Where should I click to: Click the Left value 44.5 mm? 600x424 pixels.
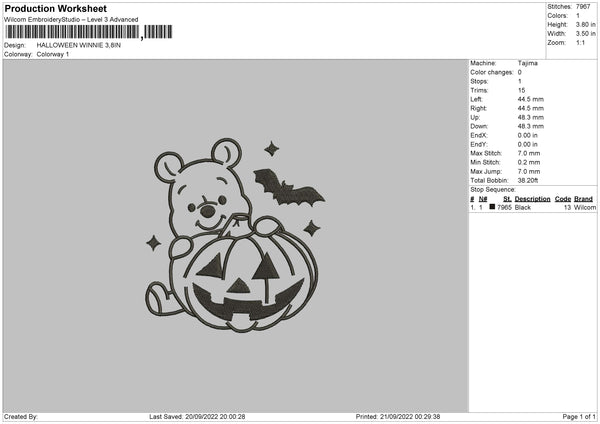tap(531, 99)
